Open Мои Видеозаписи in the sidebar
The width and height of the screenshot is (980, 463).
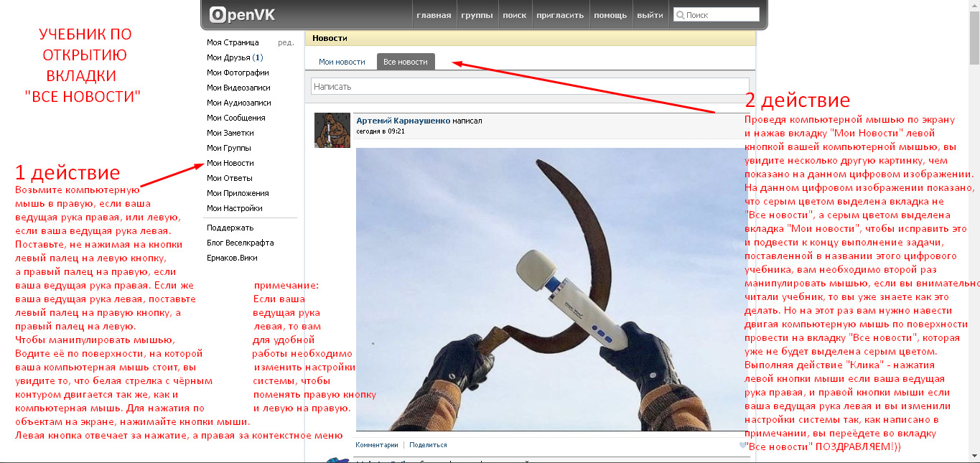[238, 88]
